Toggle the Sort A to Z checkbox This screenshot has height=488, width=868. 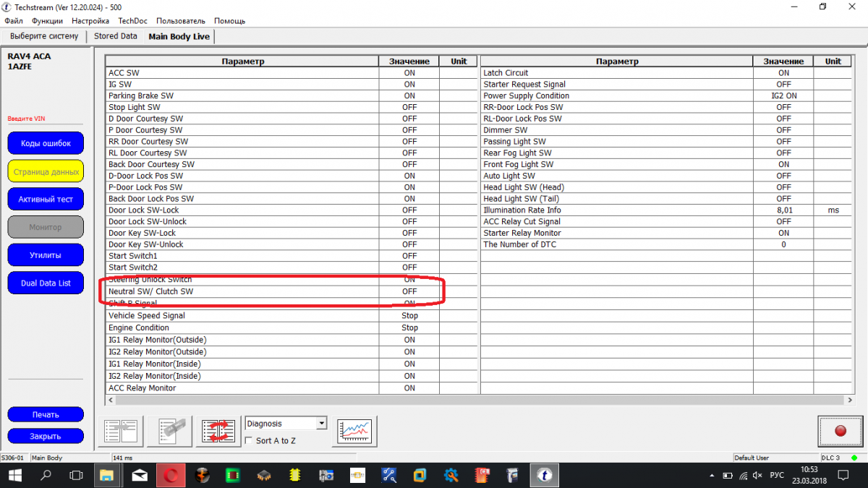pos(250,440)
